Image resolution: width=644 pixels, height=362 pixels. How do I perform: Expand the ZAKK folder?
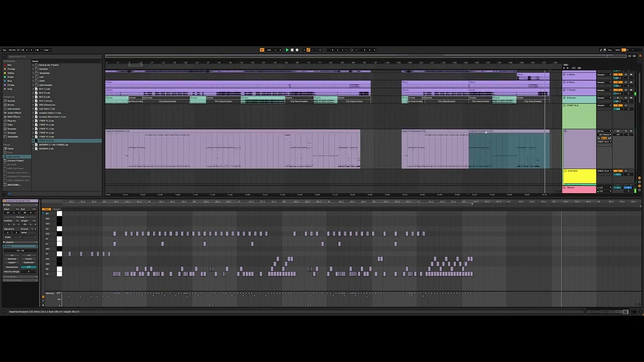click(33, 81)
